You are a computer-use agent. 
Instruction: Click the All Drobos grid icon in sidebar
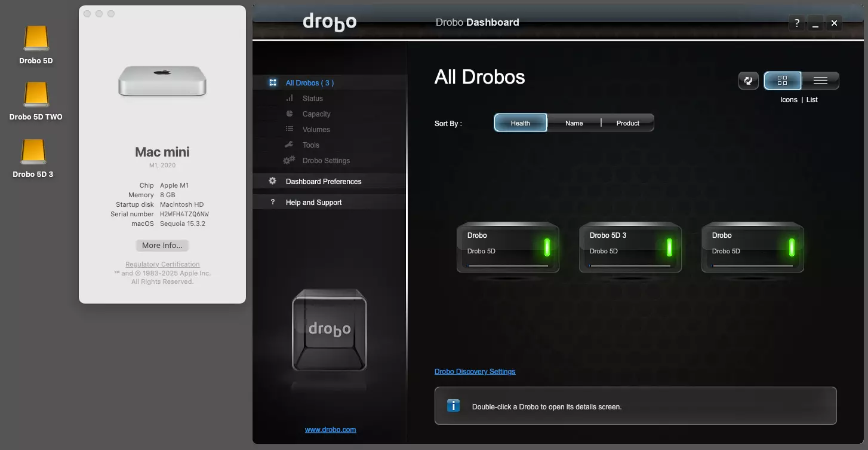[x=272, y=83]
